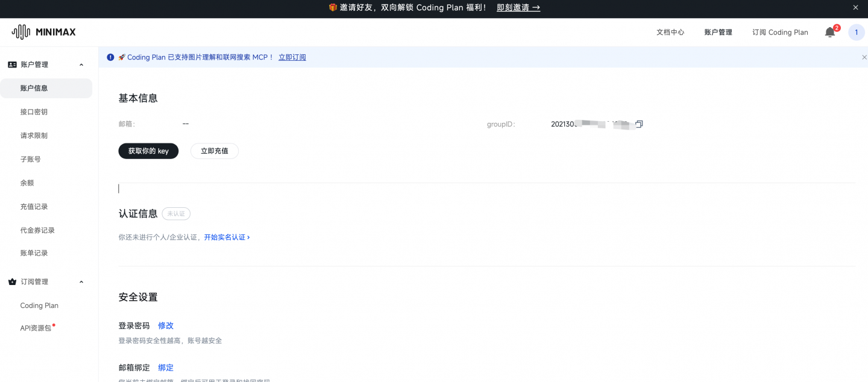Click the 立即充值 button
This screenshot has height=382, width=868.
point(214,151)
